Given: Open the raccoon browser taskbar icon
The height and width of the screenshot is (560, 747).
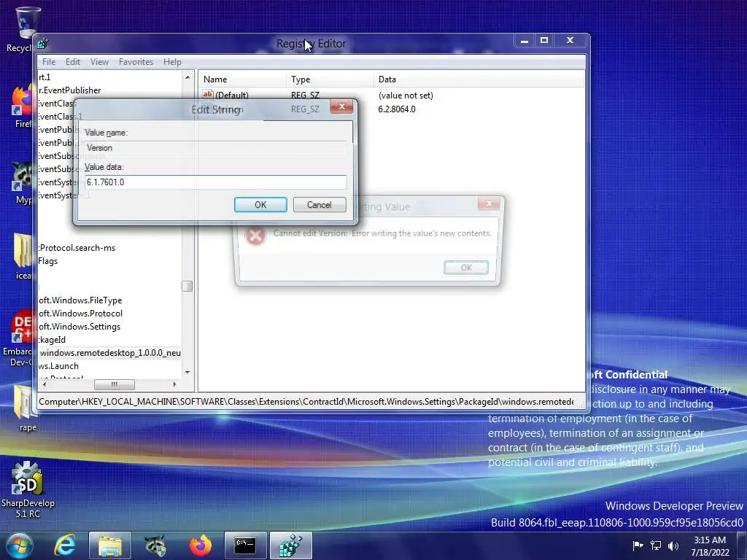Looking at the screenshot, I should (x=155, y=545).
